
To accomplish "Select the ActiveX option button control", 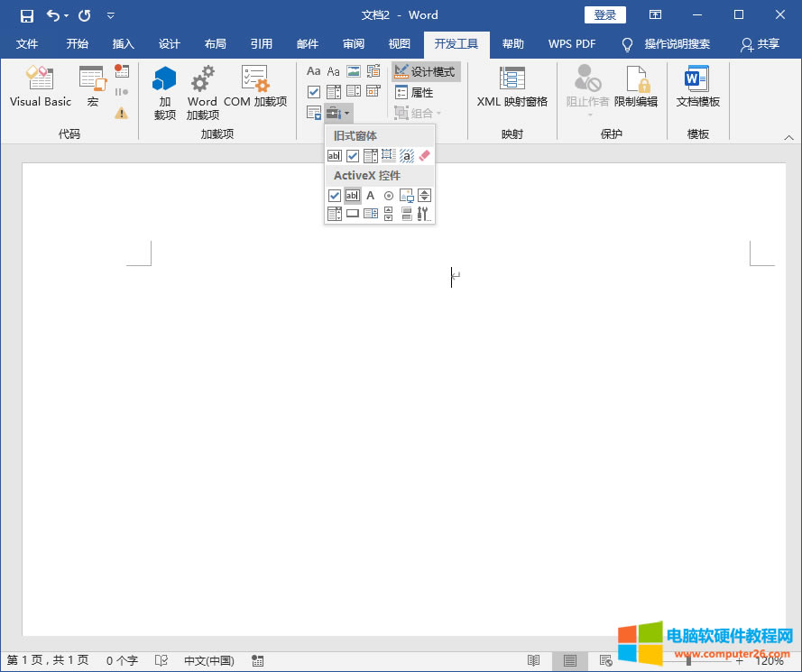I will (x=388, y=195).
